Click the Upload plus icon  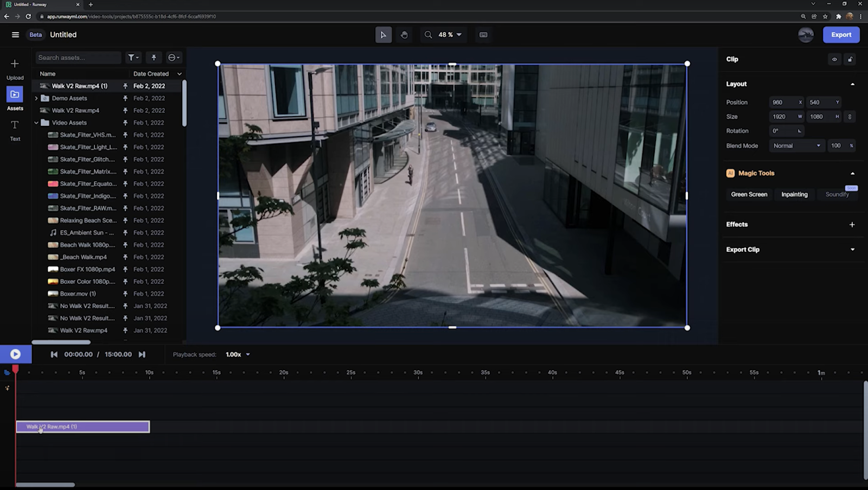[x=15, y=63]
